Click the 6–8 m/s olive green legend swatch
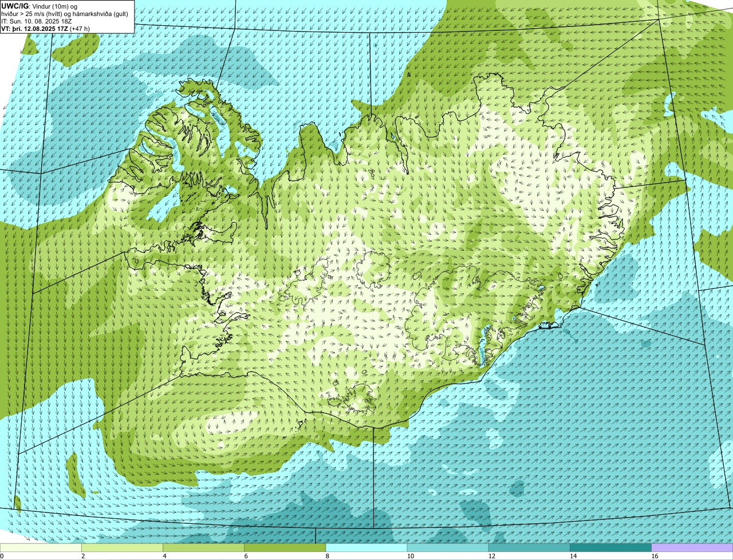 pyautogui.click(x=285, y=547)
